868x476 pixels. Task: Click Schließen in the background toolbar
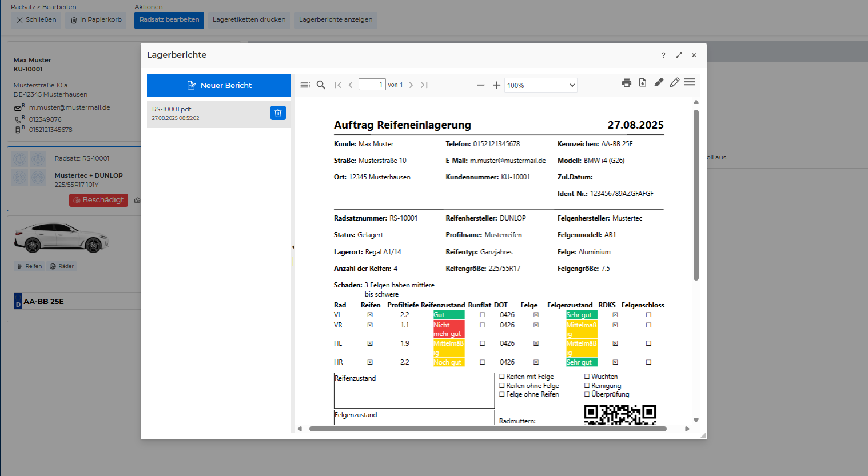36,19
